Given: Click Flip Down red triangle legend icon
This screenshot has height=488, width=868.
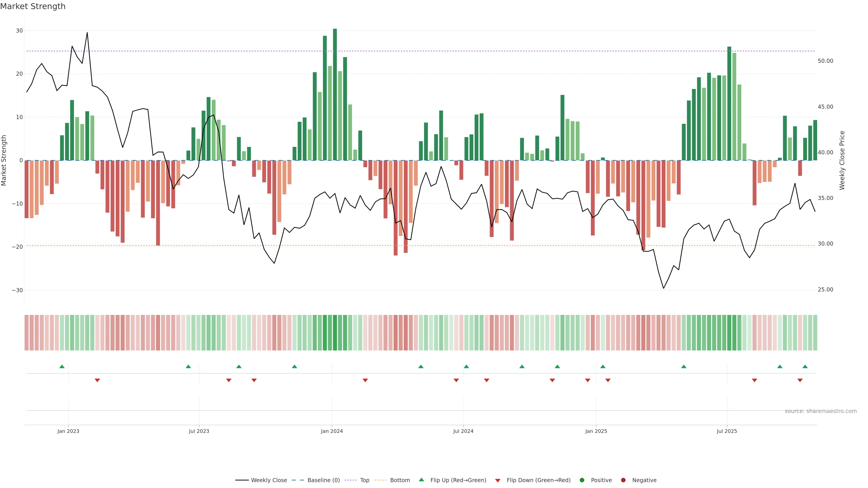Looking at the screenshot, I should point(498,481).
